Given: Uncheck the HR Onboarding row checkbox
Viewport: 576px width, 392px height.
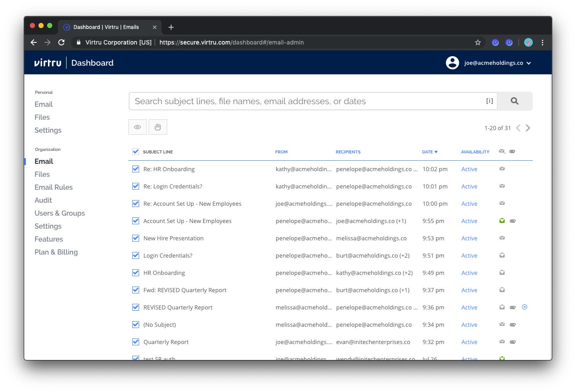Looking at the screenshot, I should [136, 273].
